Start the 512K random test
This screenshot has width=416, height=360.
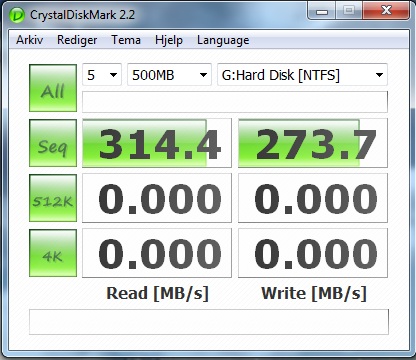(53, 198)
